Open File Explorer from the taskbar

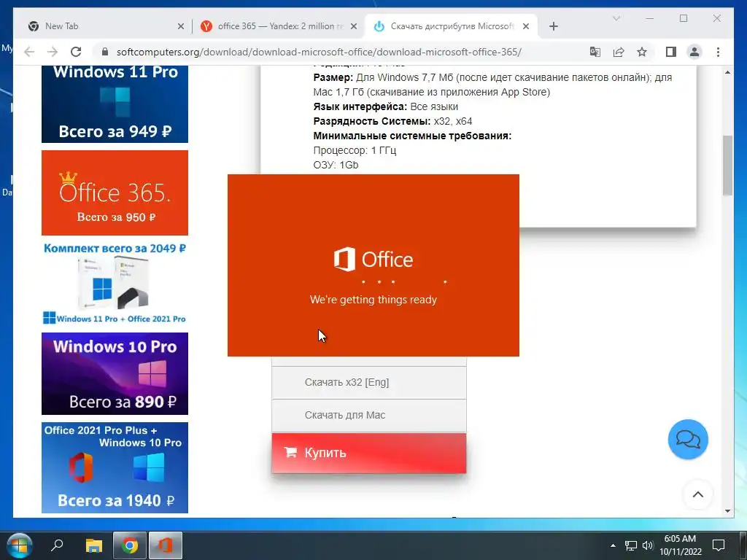pyautogui.click(x=94, y=545)
